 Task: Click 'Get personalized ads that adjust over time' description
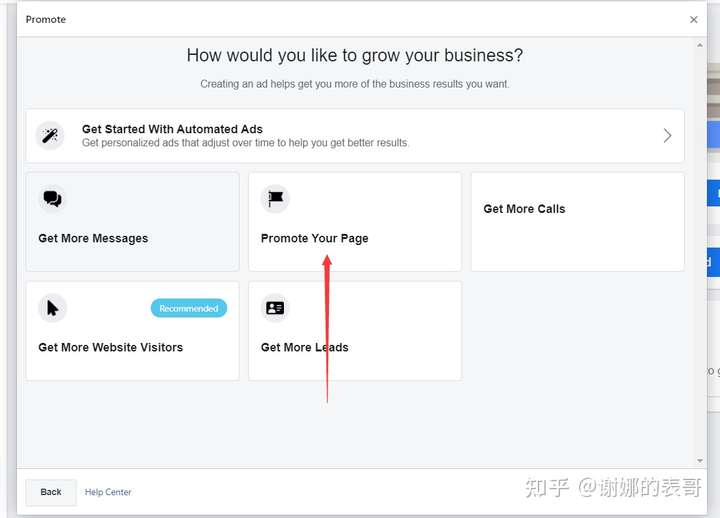pyautogui.click(x=246, y=143)
